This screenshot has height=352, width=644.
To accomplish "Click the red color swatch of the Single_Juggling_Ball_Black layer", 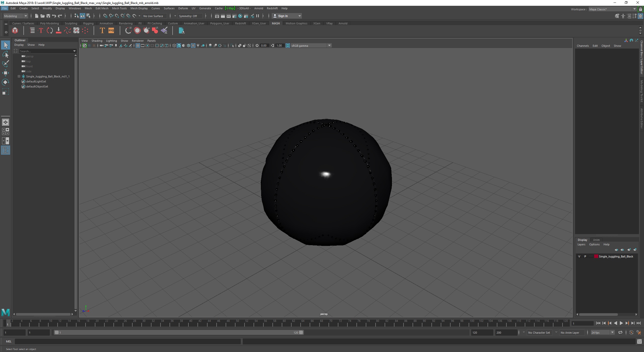I will 596,256.
